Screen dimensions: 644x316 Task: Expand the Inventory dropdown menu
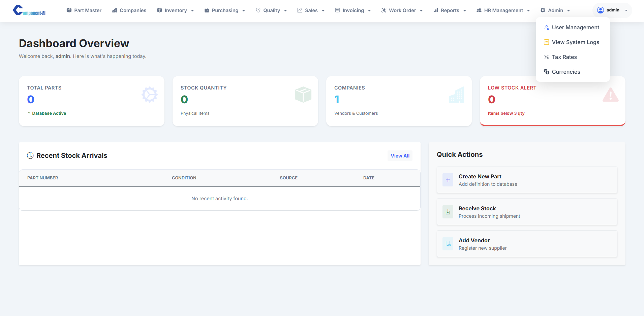[x=175, y=10]
